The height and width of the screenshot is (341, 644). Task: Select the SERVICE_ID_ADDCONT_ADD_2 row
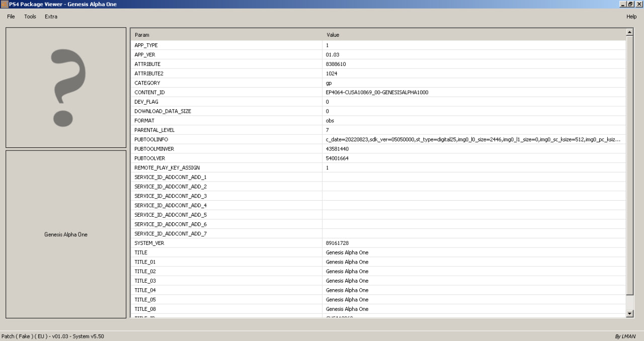[378, 187]
